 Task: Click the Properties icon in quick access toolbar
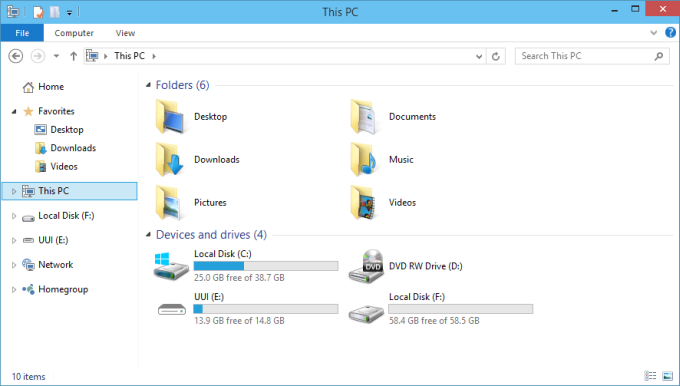pyautogui.click(x=38, y=12)
